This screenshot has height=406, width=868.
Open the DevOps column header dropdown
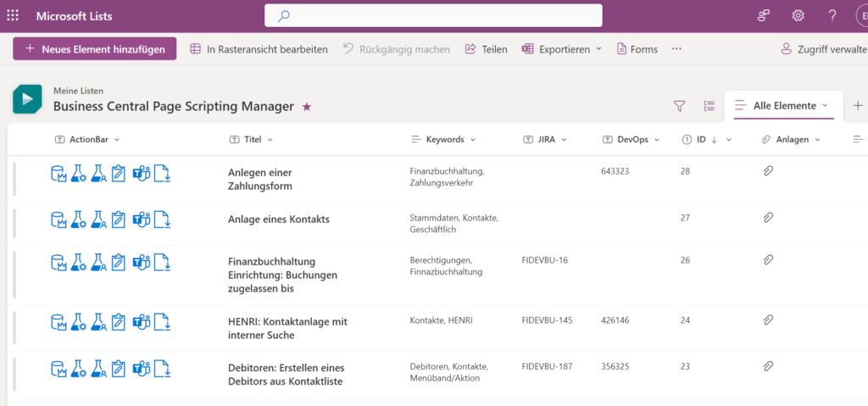(632, 140)
